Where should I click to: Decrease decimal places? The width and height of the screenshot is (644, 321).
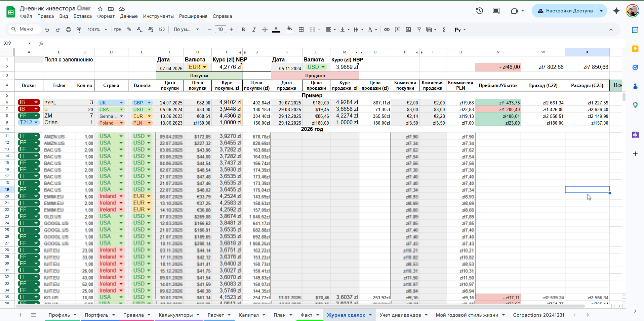point(140,30)
